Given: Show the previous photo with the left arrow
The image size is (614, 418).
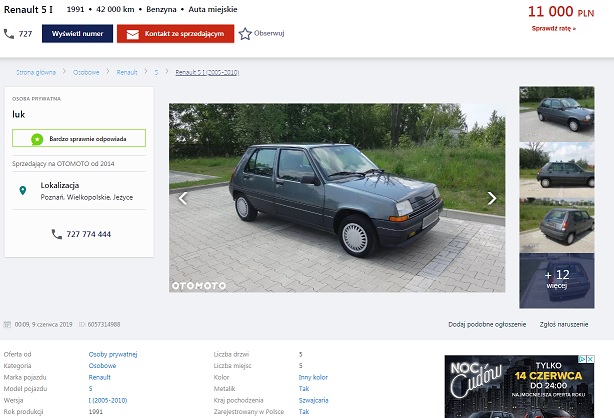Looking at the screenshot, I should tap(182, 198).
